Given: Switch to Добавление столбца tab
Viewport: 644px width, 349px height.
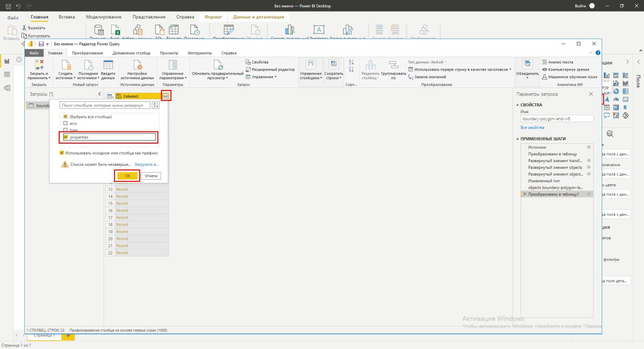Looking at the screenshot, I should pyautogui.click(x=132, y=53).
